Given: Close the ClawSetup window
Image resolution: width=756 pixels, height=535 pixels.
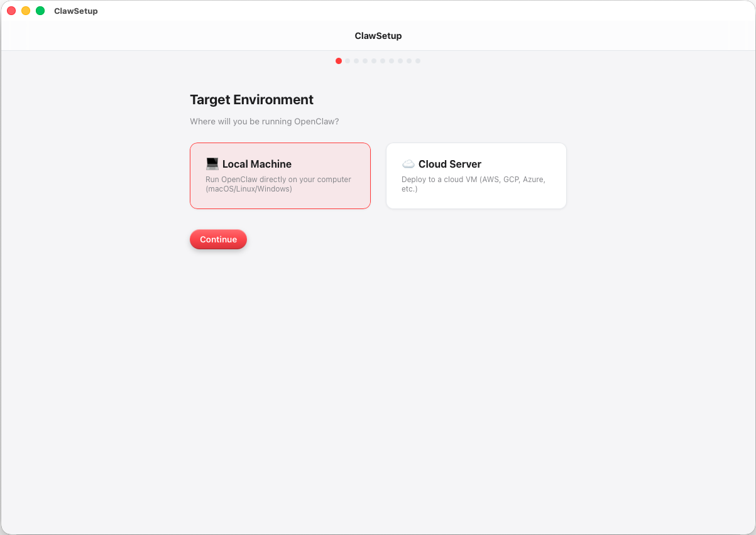Looking at the screenshot, I should (x=11, y=11).
